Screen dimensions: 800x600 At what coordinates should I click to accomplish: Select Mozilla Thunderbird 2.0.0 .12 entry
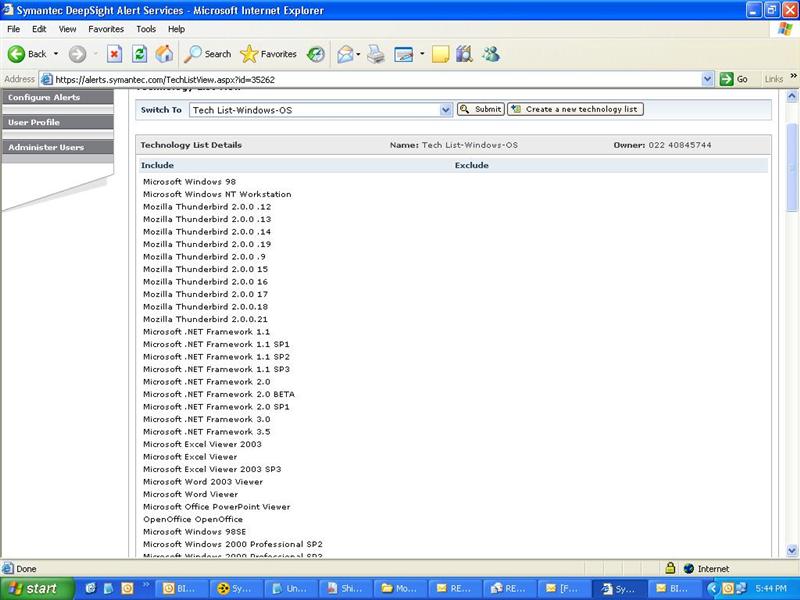(x=207, y=207)
